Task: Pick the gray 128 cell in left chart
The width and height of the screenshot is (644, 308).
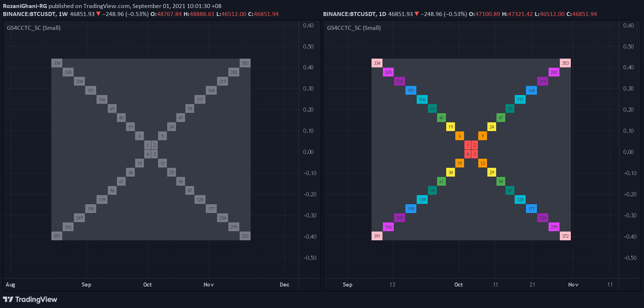Action: [200, 200]
